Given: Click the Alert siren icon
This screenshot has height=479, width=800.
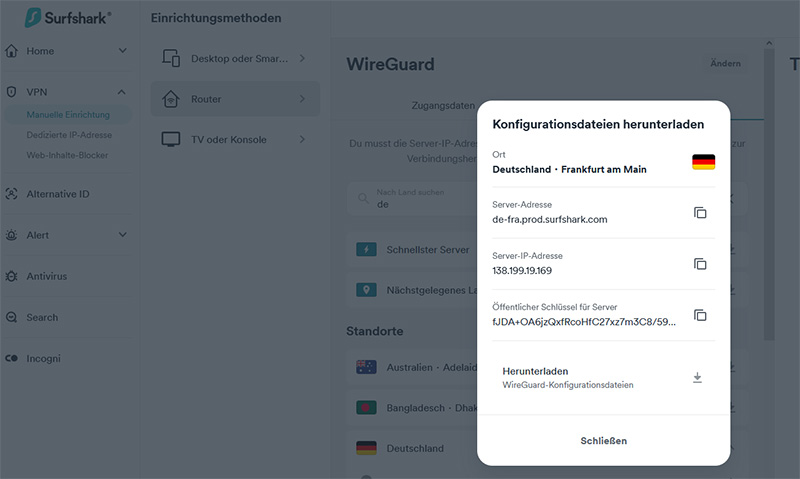Looking at the screenshot, I should [11, 235].
